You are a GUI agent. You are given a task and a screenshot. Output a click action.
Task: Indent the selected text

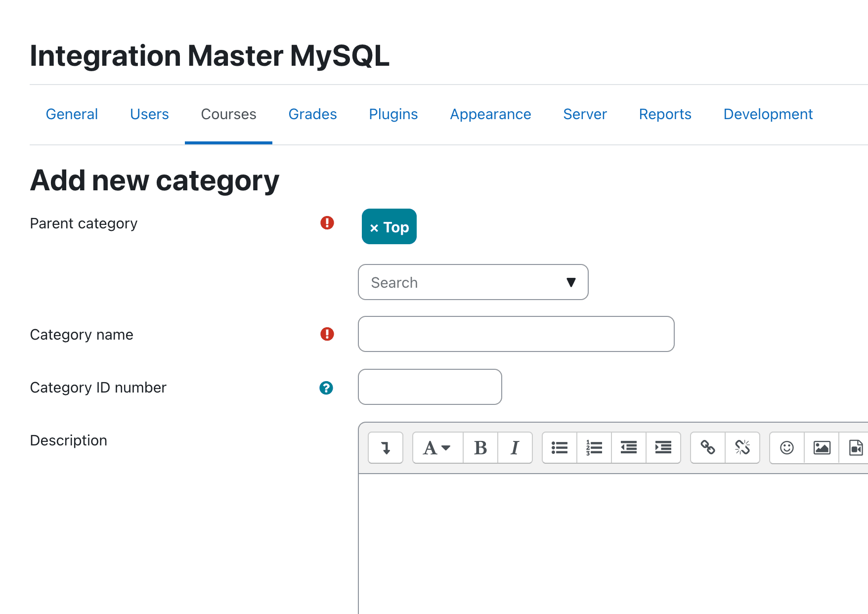663,448
